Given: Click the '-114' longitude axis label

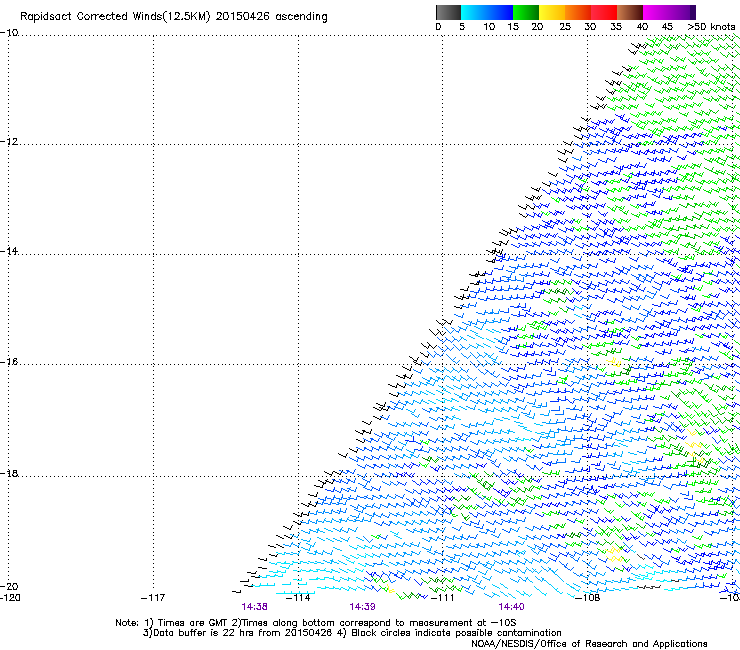Looking at the screenshot, I should point(298,598).
